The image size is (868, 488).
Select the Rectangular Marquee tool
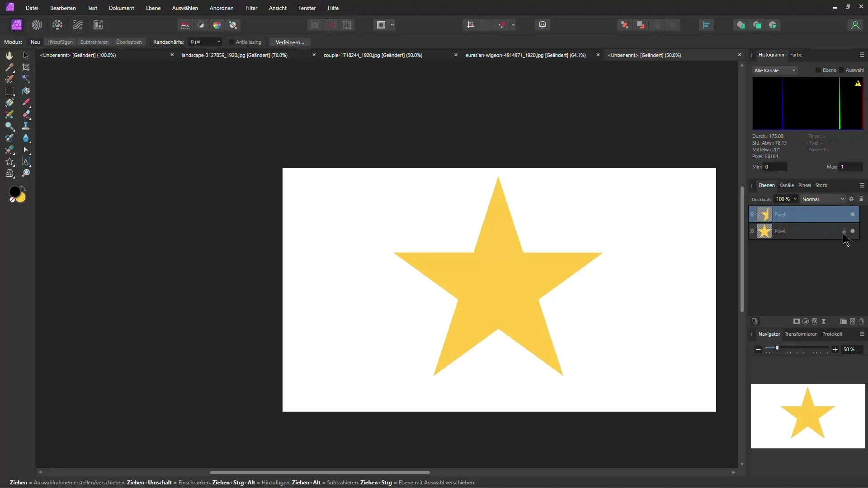[x=9, y=91]
